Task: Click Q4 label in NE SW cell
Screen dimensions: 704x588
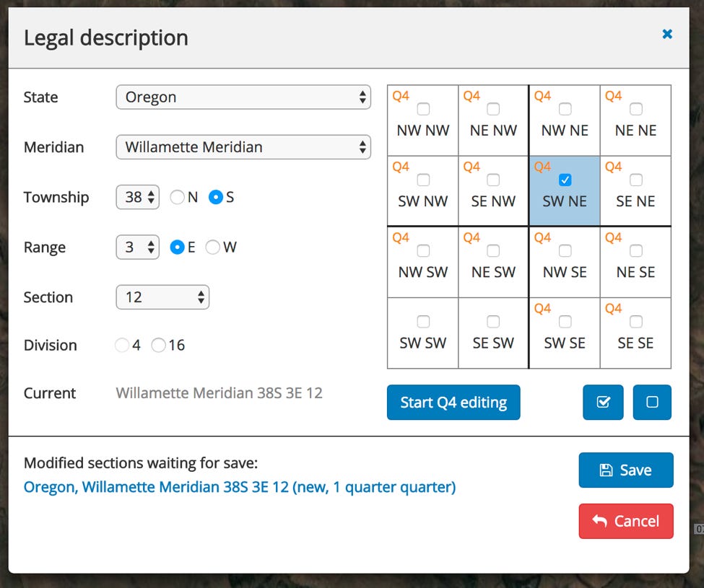Action: pyautogui.click(x=471, y=237)
